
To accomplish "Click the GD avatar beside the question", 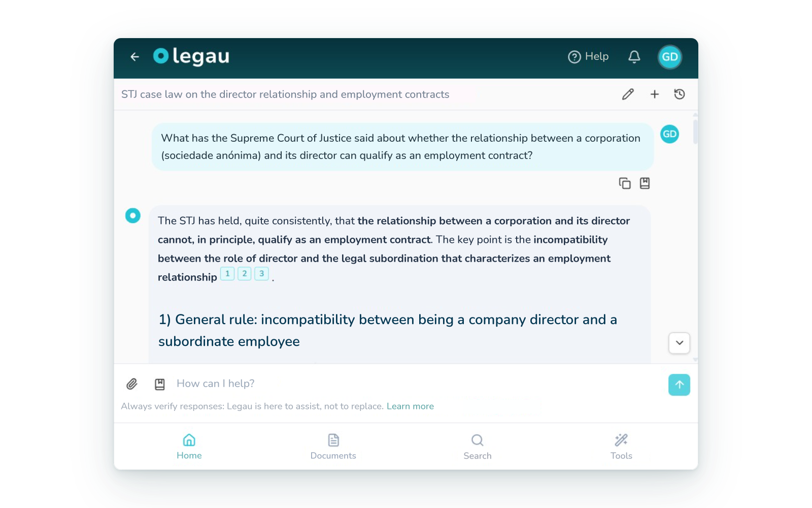I will click(670, 134).
